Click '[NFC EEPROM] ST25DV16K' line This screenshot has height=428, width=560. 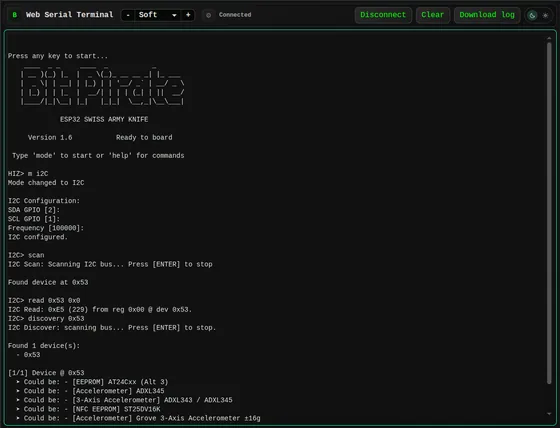point(88,409)
